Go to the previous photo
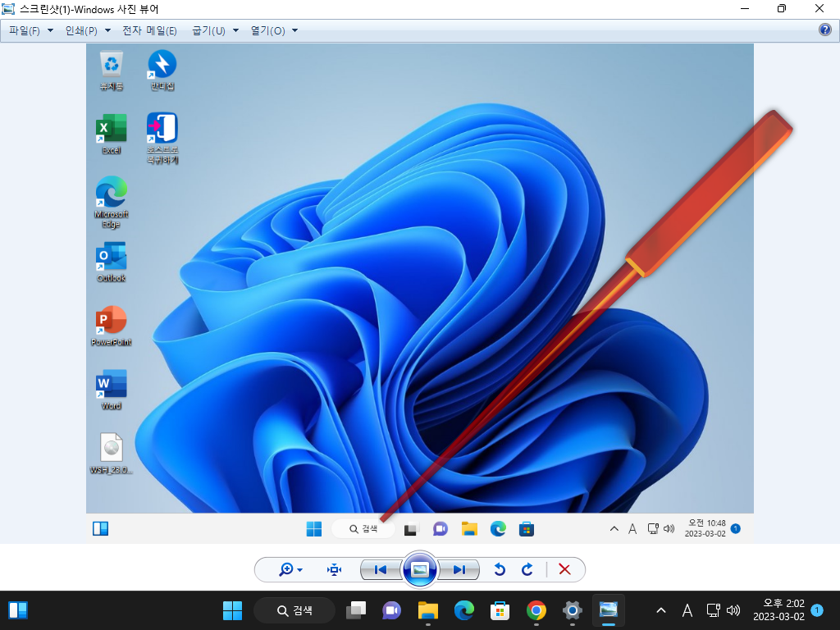The width and height of the screenshot is (840, 630). [x=381, y=569]
